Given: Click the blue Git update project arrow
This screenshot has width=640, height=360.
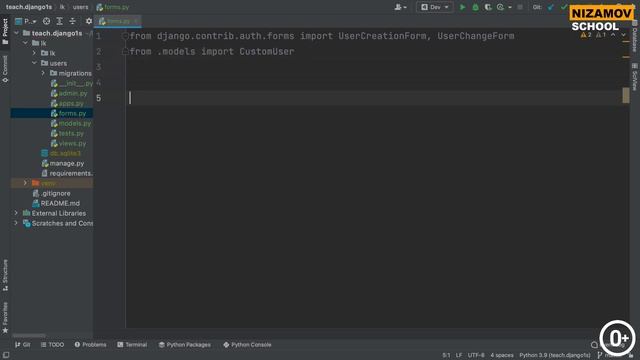Looking at the screenshot, I should click(551, 7).
